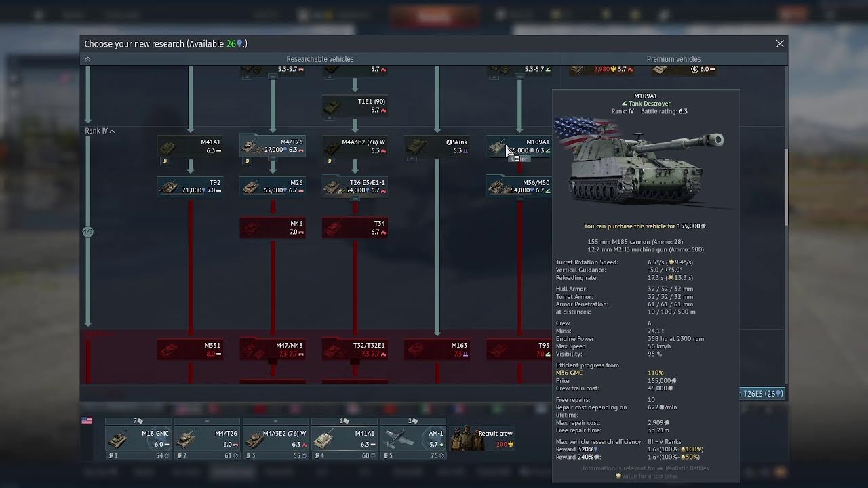Image resolution: width=868 pixels, height=488 pixels.
Task: Click the T26E5 (26) research button
Action: coord(762,394)
